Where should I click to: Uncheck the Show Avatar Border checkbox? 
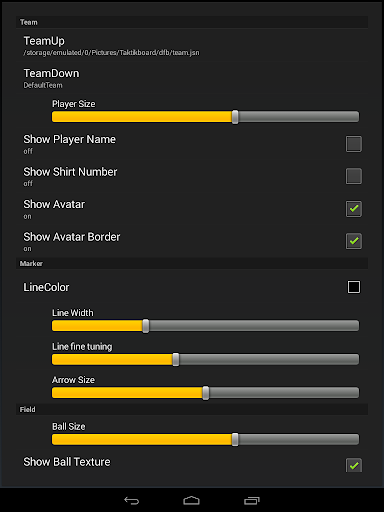click(x=354, y=241)
